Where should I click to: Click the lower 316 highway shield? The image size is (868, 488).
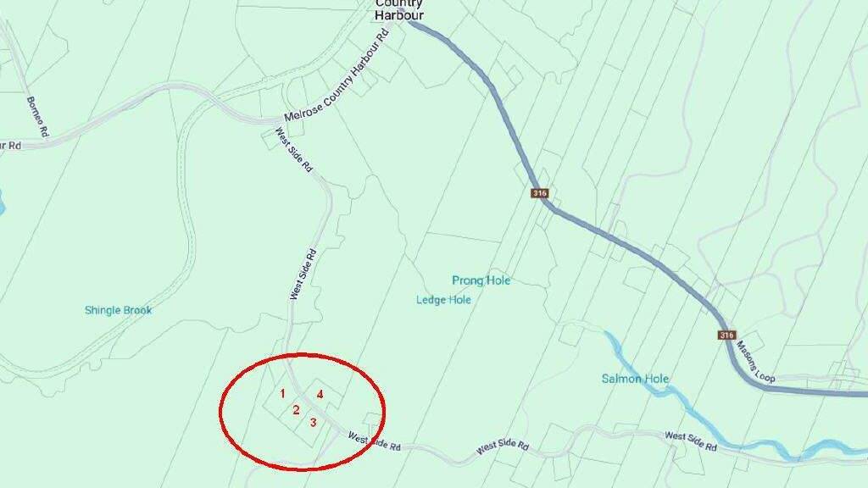[726, 335]
